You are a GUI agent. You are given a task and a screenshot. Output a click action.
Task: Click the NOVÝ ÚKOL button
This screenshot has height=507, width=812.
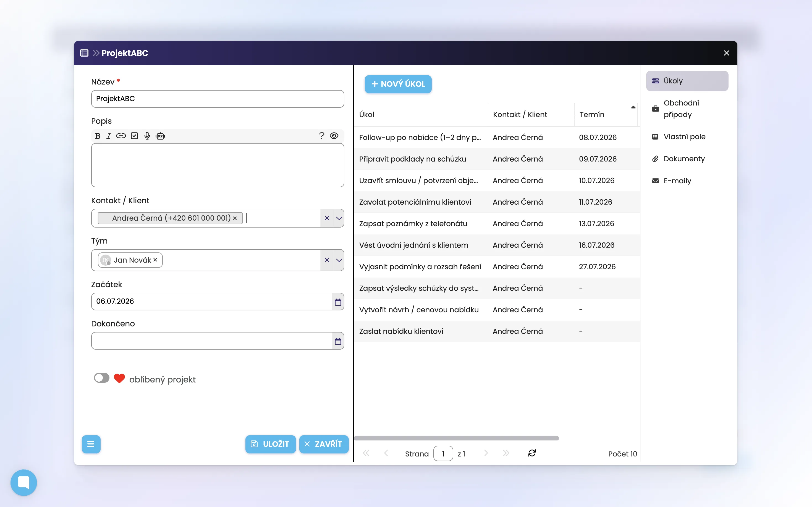tap(398, 84)
